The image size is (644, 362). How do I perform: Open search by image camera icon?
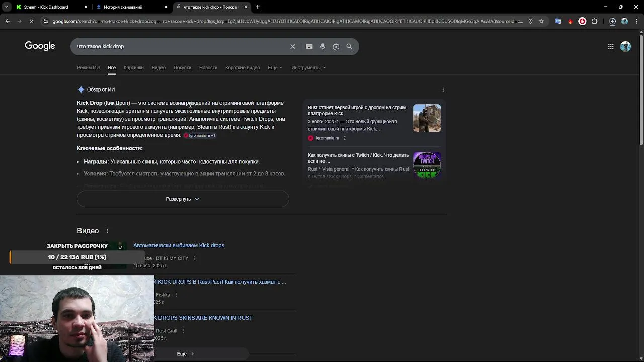(x=336, y=46)
